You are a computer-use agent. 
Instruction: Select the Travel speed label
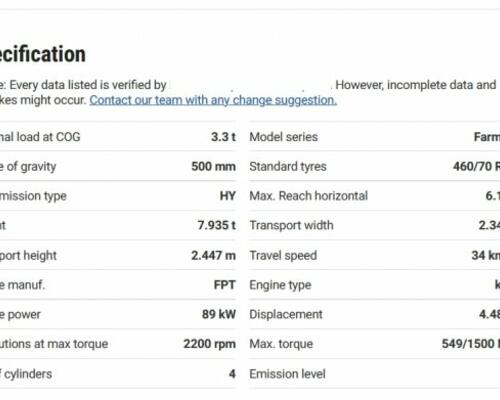coord(283,255)
